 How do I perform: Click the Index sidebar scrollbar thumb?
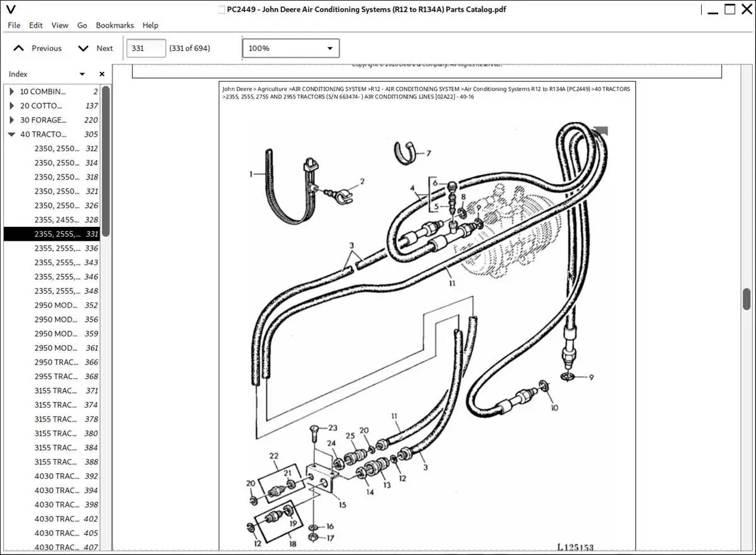point(106,161)
